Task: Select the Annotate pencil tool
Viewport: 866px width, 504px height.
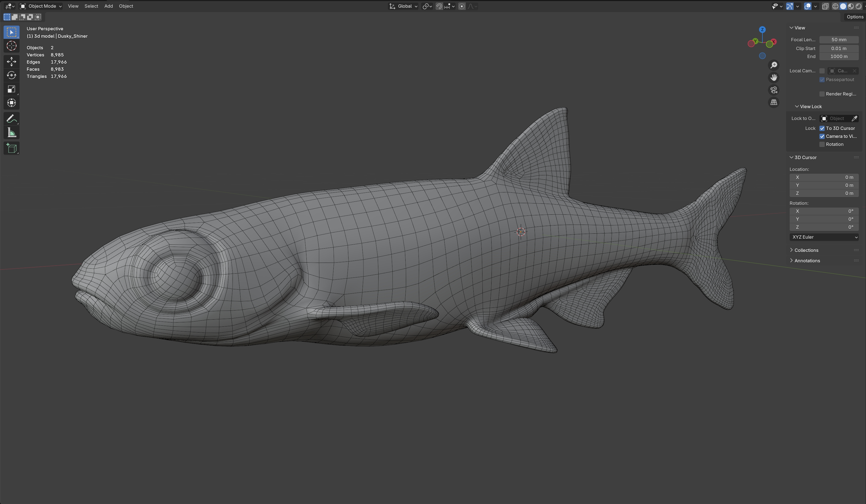Action: tap(11, 119)
